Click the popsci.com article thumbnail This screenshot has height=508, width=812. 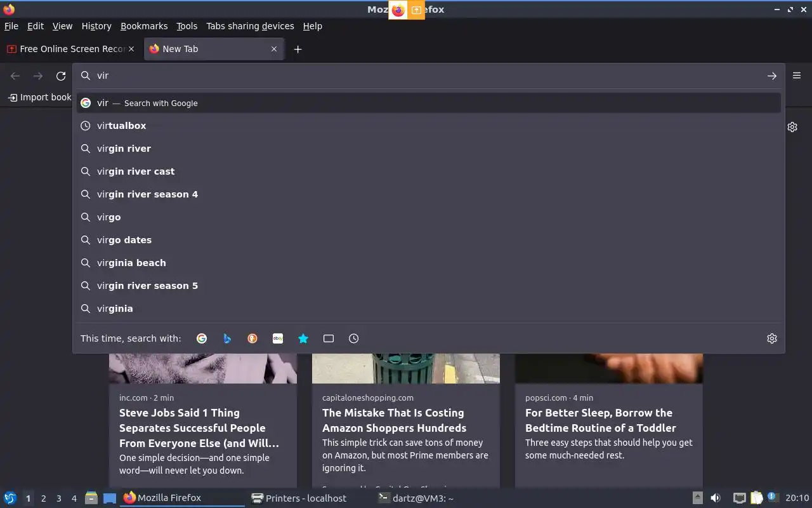pyautogui.click(x=609, y=368)
